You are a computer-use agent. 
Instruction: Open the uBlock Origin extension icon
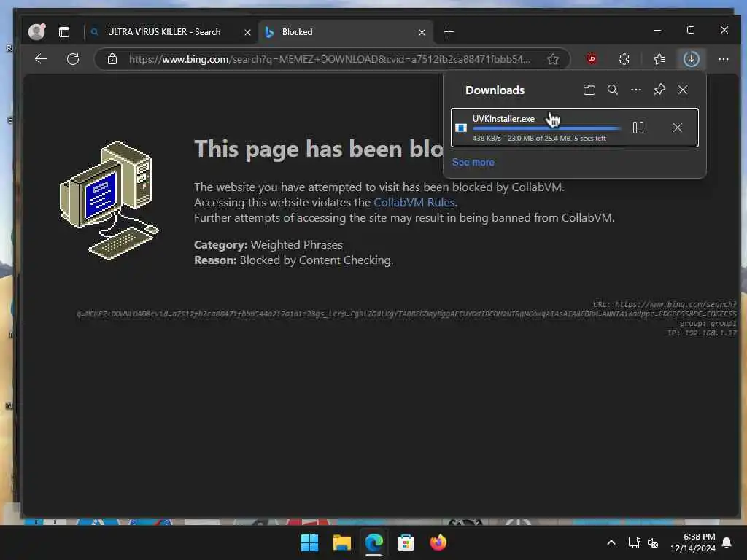[x=592, y=59]
